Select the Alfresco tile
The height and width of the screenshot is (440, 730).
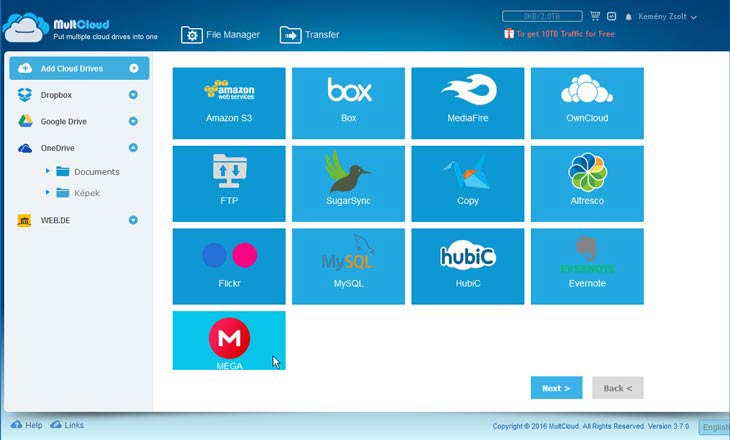[x=587, y=183]
